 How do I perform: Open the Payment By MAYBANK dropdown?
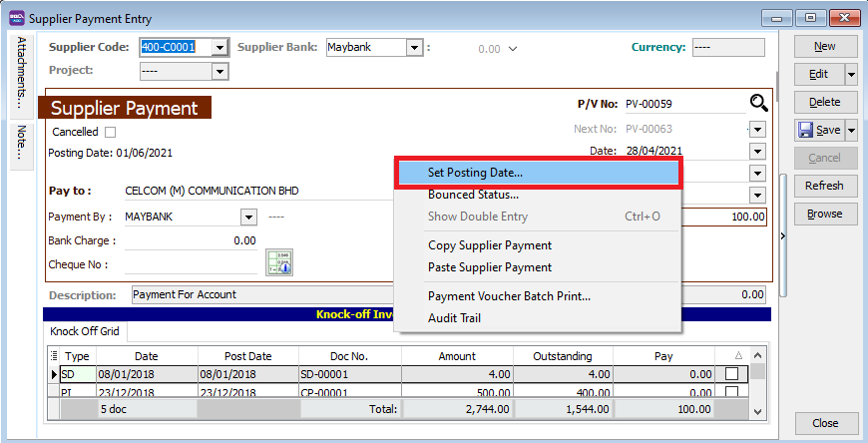pyautogui.click(x=247, y=217)
